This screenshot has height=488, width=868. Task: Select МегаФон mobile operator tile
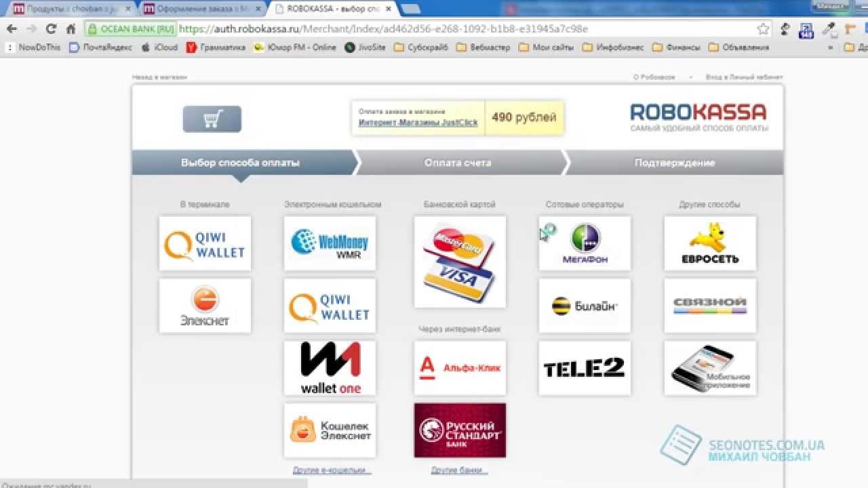coord(585,243)
